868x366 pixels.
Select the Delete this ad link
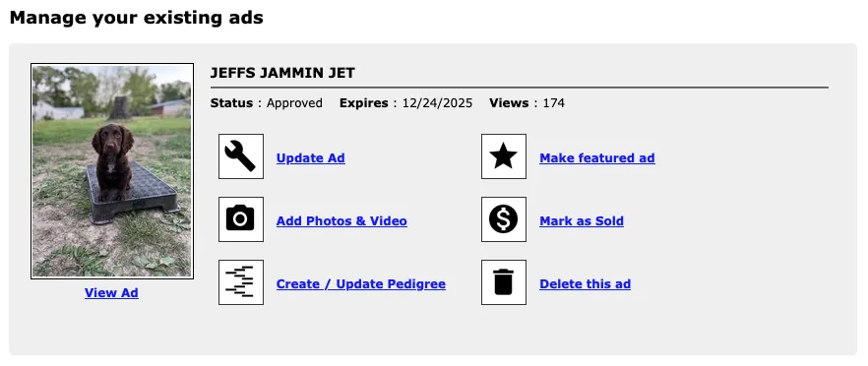point(586,284)
